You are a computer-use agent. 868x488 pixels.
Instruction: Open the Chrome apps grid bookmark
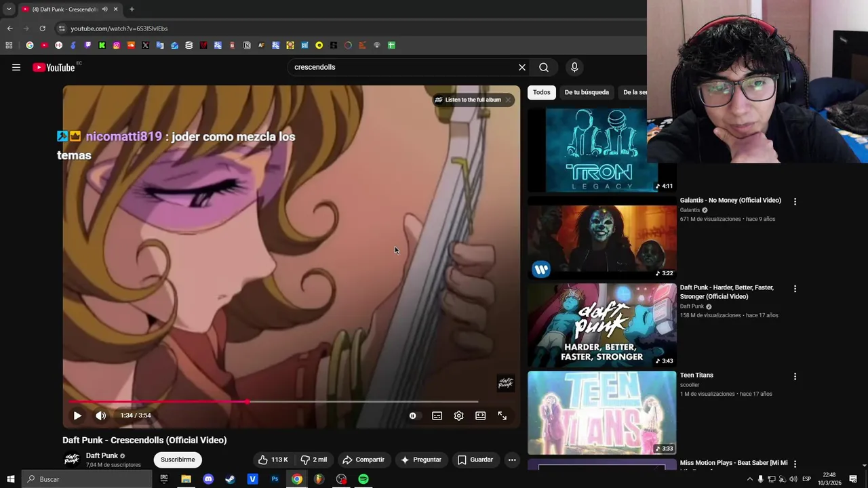coord(9,45)
